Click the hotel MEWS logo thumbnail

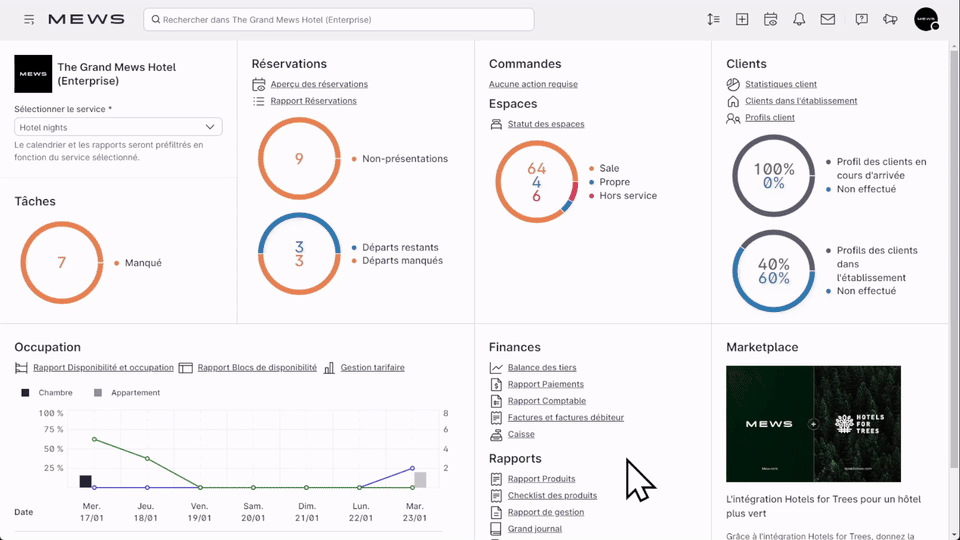click(33, 73)
